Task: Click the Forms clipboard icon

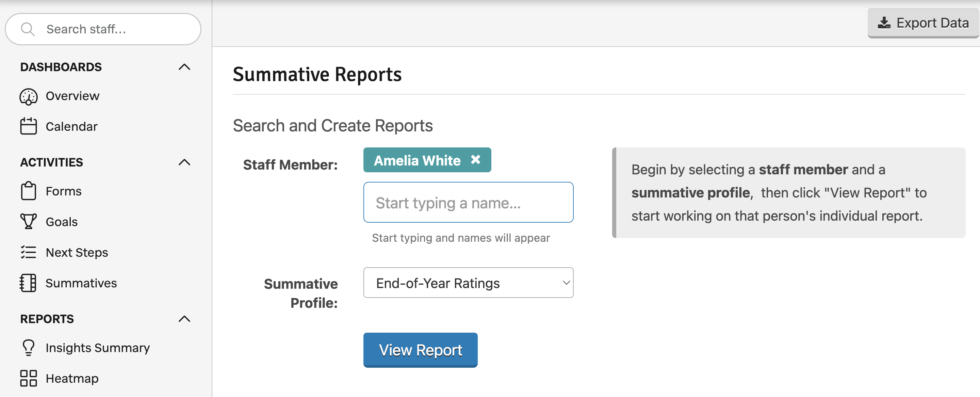Action: point(29,191)
